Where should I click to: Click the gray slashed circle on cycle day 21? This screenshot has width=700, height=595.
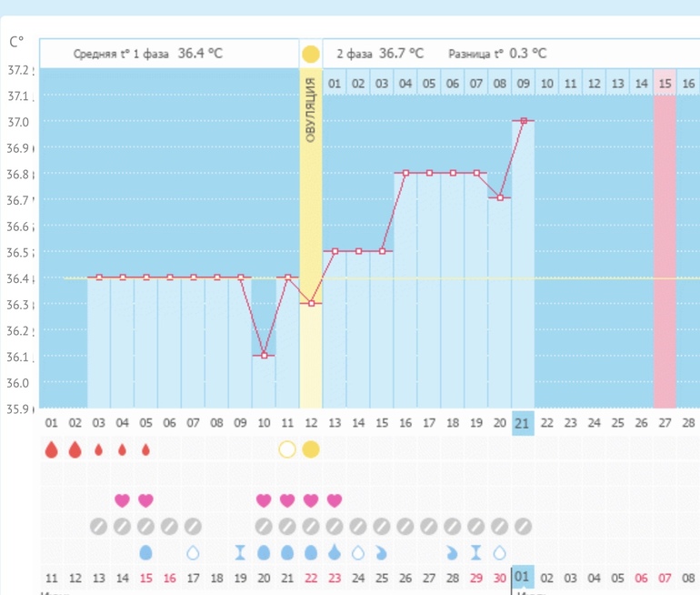pyautogui.click(x=523, y=526)
